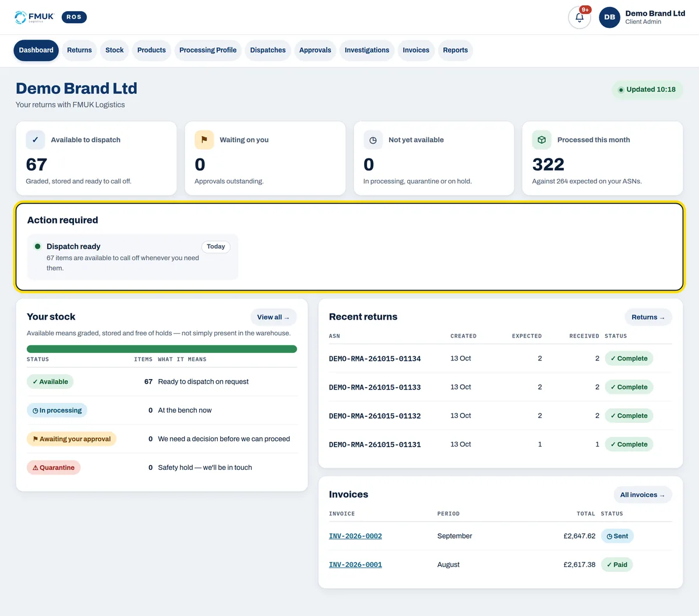
Task: Click the In processing status badge
Action: pyautogui.click(x=57, y=410)
